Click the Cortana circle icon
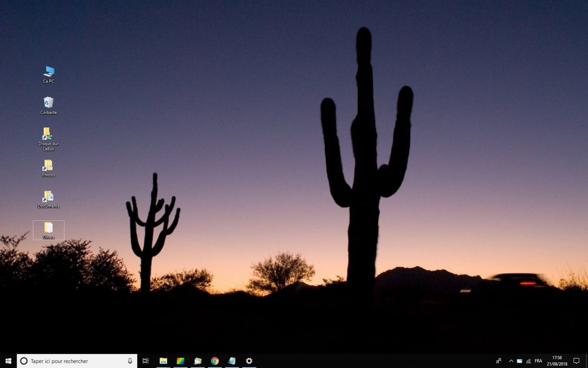The height and width of the screenshot is (368, 588). (x=24, y=361)
